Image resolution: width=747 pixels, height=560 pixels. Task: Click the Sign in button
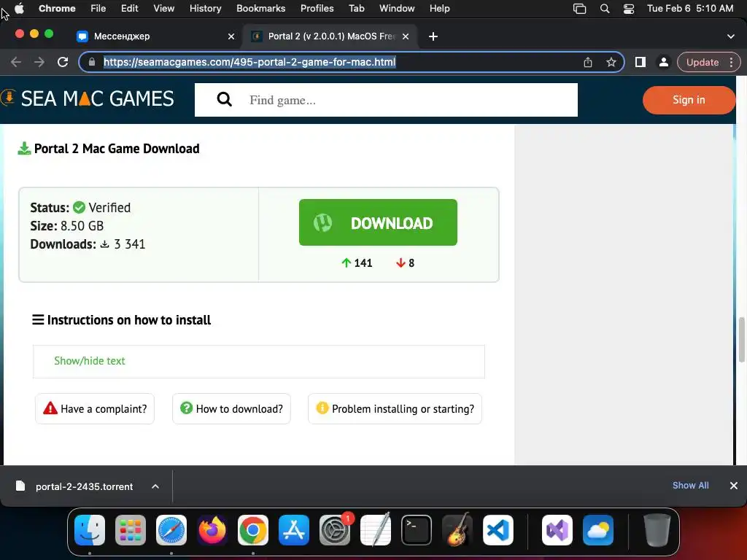pyautogui.click(x=689, y=100)
